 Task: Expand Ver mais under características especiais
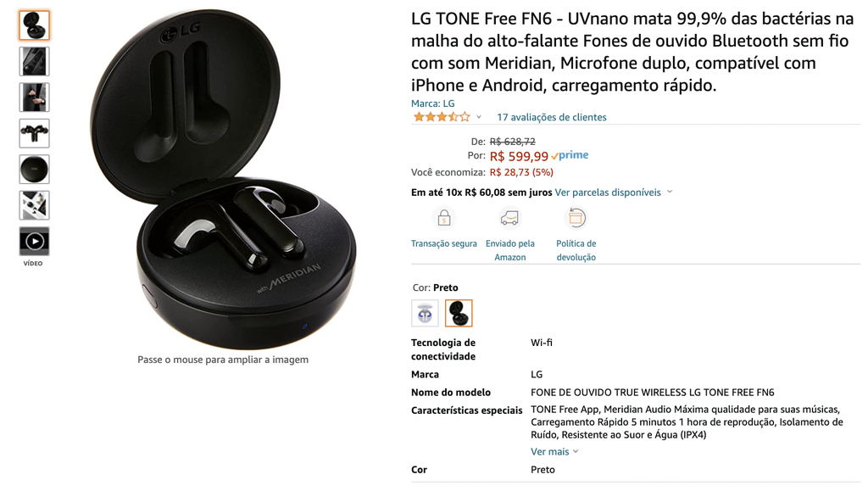554,452
